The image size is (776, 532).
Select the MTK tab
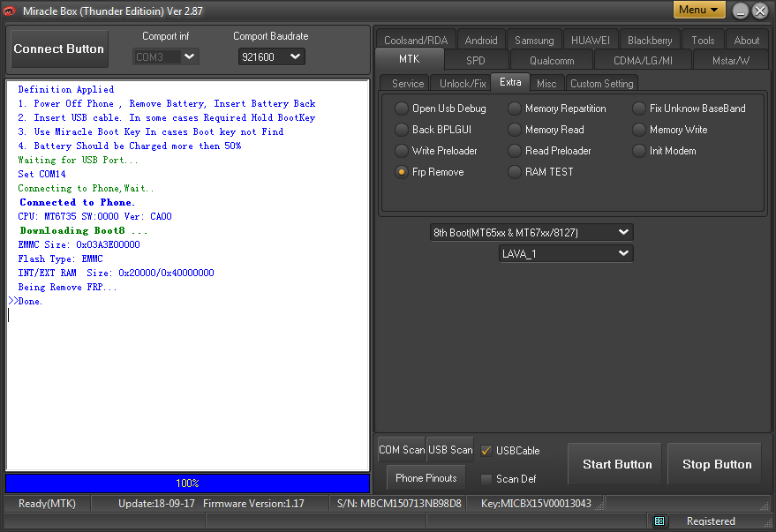pyautogui.click(x=410, y=59)
